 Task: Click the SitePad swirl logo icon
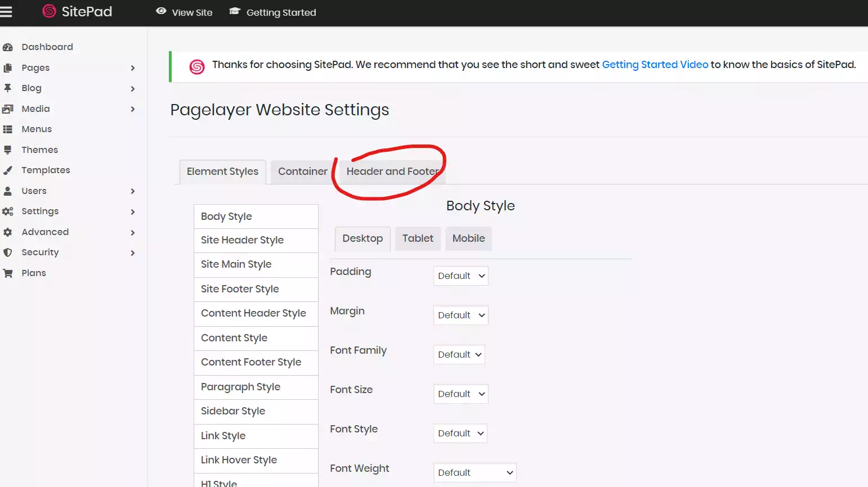(50, 11)
